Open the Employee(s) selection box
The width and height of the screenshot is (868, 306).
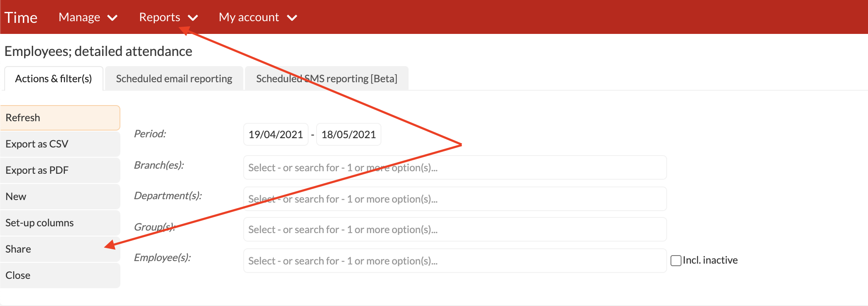(455, 261)
